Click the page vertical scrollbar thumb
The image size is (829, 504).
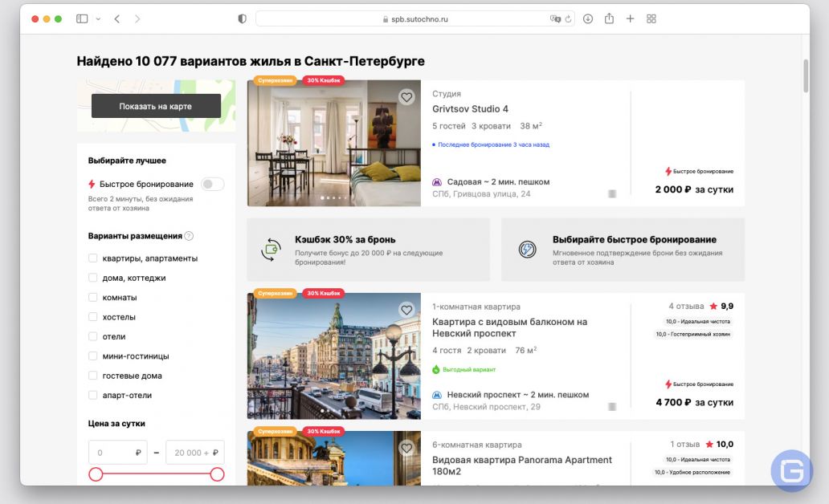click(806, 76)
